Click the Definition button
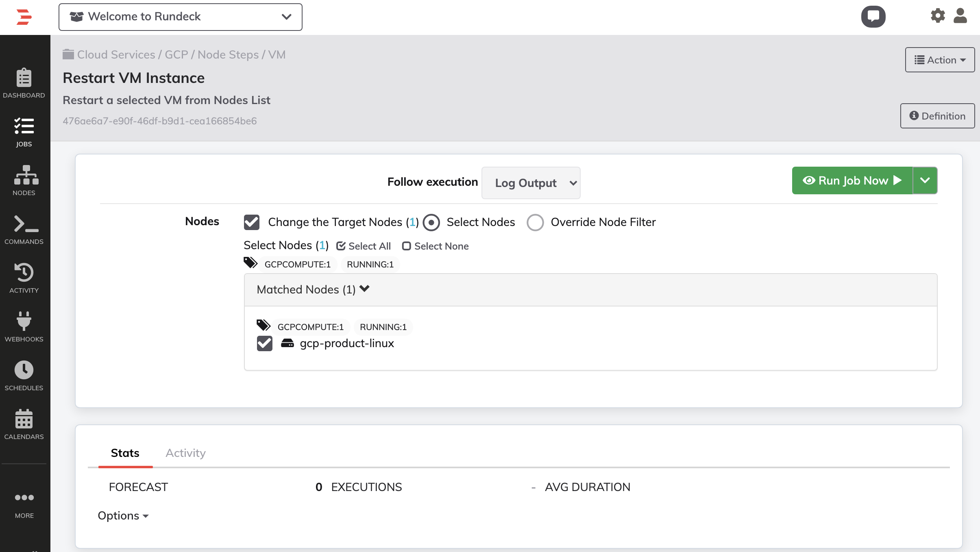Viewport: 980px width, 552px height. 938,116
